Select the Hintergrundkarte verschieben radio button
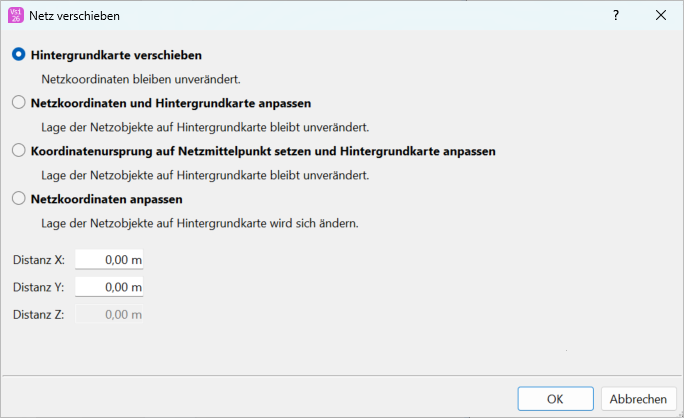The width and height of the screenshot is (684, 418). tap(18, 55)
